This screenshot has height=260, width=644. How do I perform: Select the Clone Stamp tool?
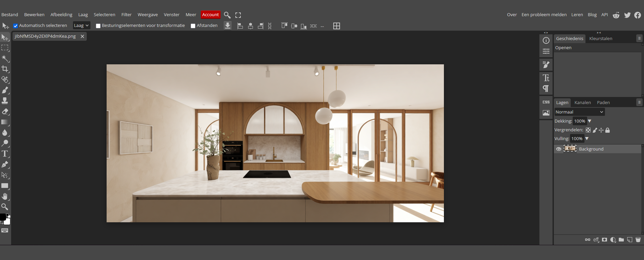click(x=5, y=101)
